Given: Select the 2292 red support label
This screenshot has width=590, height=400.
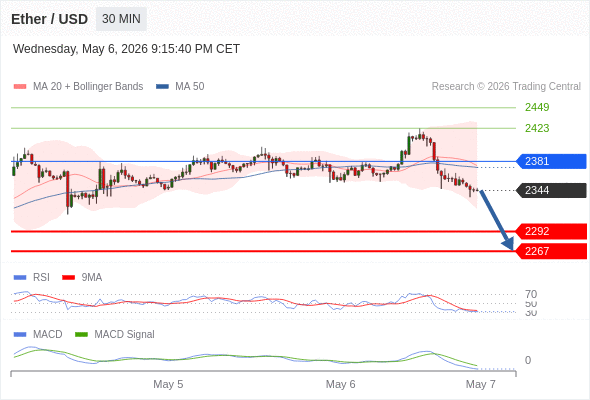Looking at the screenshot, I should [x=551, y=231].
